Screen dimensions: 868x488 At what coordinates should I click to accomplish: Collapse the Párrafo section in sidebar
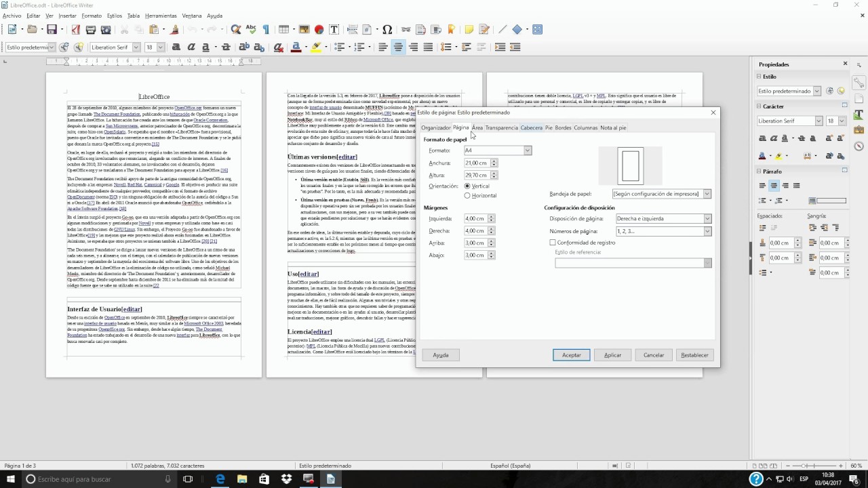pyautogui.click(x=759, y=171)
